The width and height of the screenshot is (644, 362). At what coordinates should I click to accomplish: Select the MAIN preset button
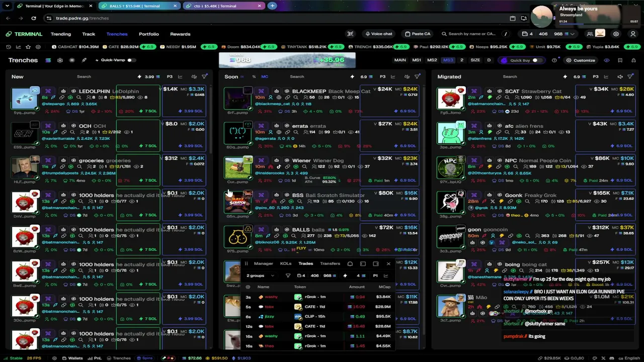[x=400, y=60]
